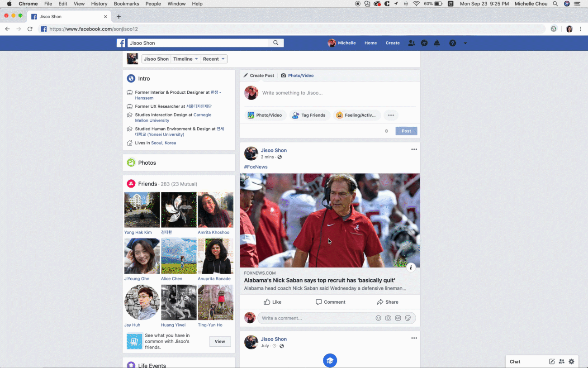The image size is (588, 368).
Task: Expand account dropdown arrow in top bar
Action: click(x=465, y=43)
